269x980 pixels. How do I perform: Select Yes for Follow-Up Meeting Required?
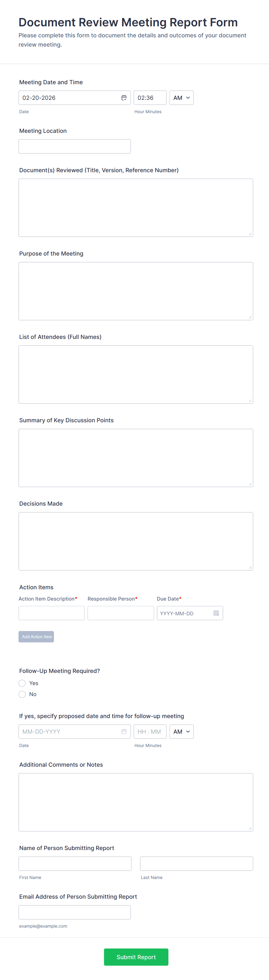(x=23, y=683)
